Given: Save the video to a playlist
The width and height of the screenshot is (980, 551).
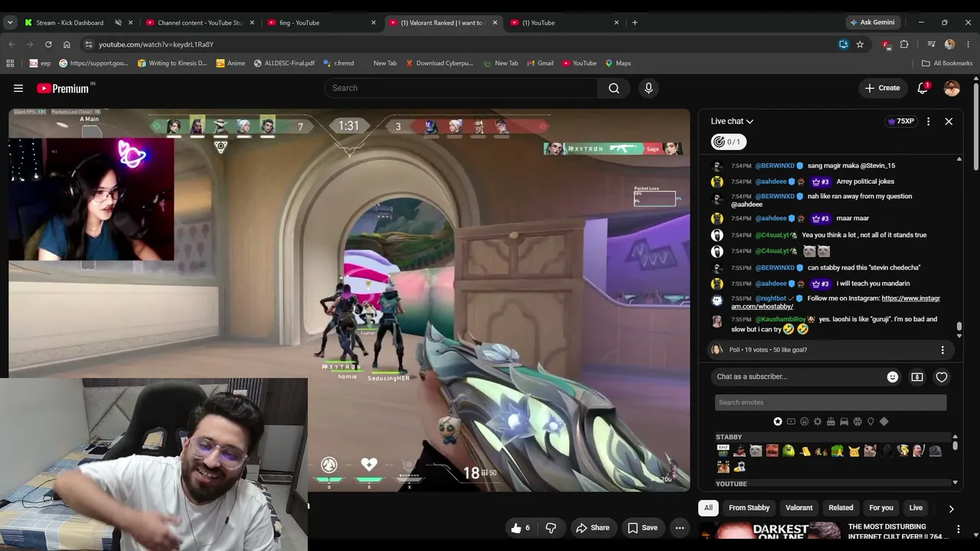Looking at the screenshot, I should [x=642, y=528].
